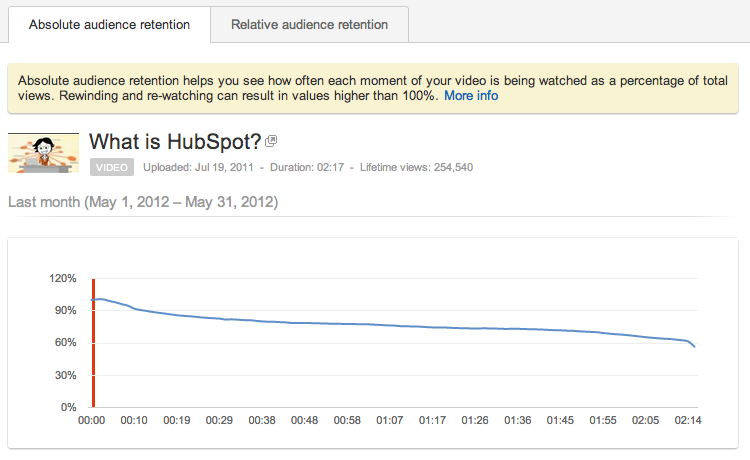The image size is (750, 460).
Task: Open the Relative audience retention tab
Action: coord(309,24)
